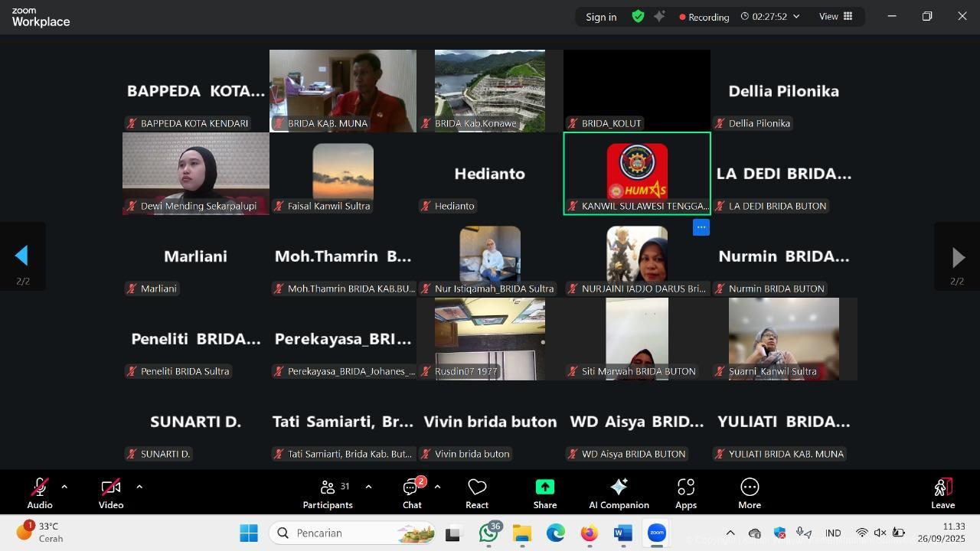The width and height of the screenshot is (980, 551).
Task: Open the React emoji menu
Action: (477, 494)
